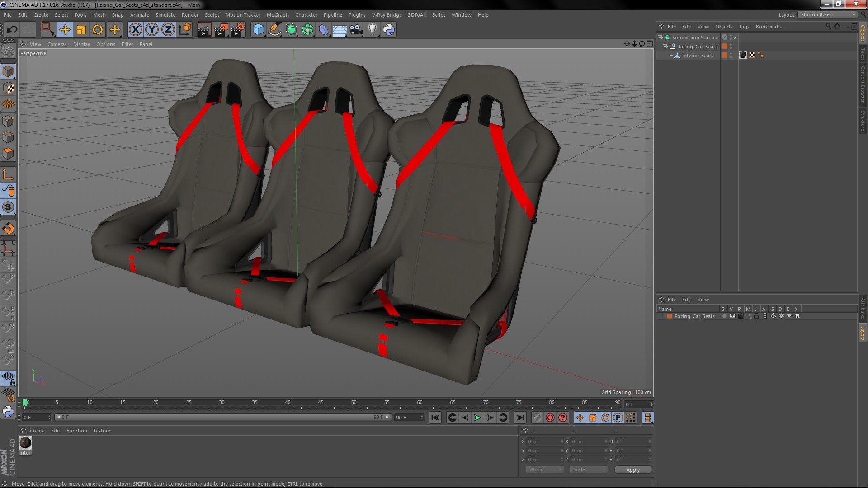Click Make Editable in left sidebar

[8, 51]
